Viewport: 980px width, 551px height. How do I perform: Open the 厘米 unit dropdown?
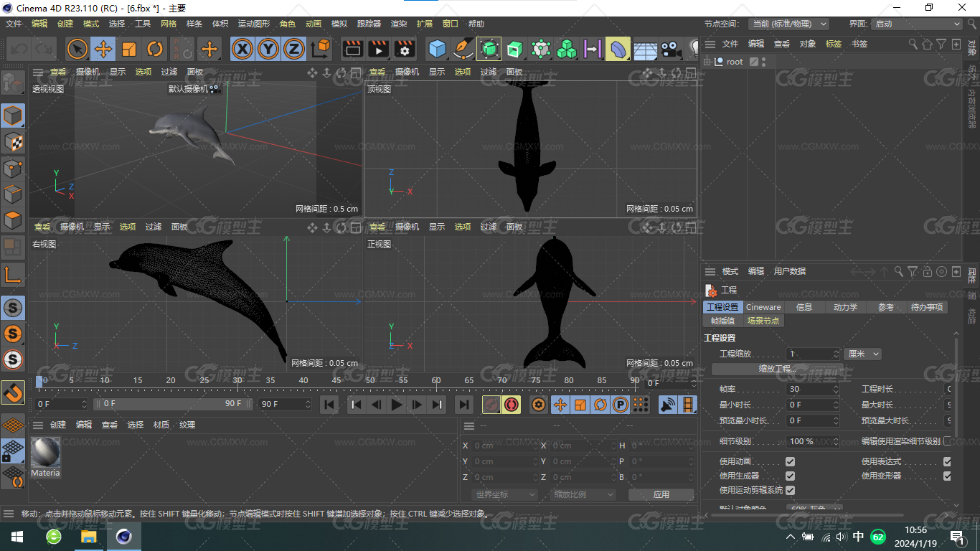pos(862,354)
